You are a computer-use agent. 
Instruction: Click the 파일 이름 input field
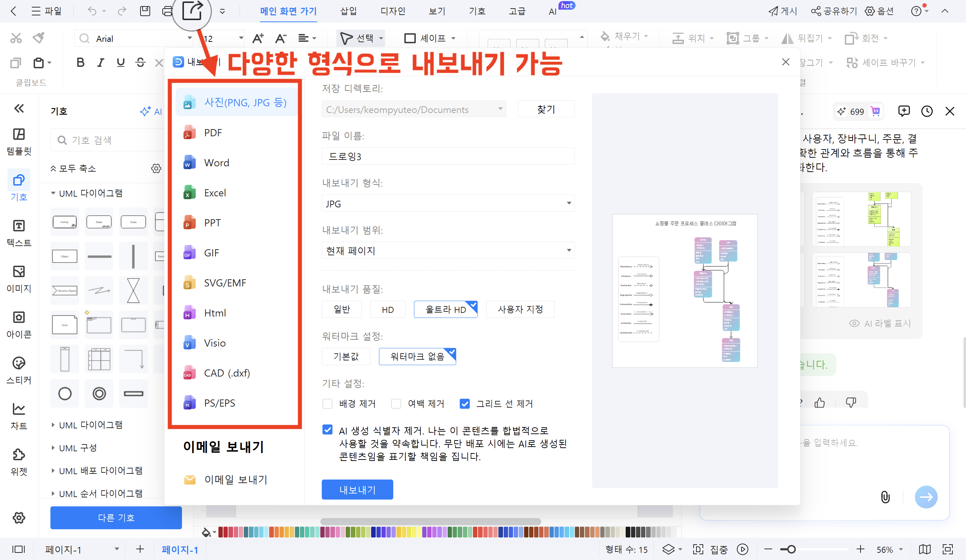point(448,156)
